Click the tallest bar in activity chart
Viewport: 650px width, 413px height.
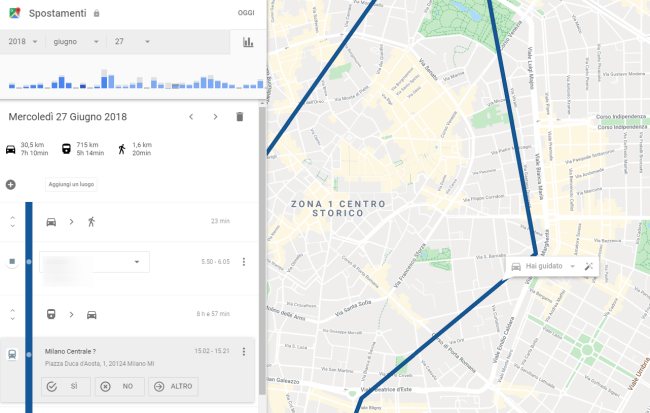pos(104,79)
